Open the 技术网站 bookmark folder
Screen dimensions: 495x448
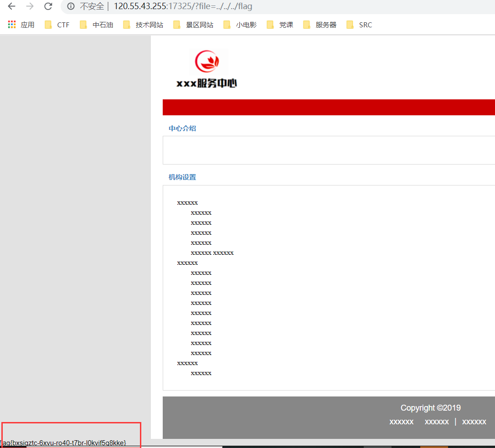[143, 25]
